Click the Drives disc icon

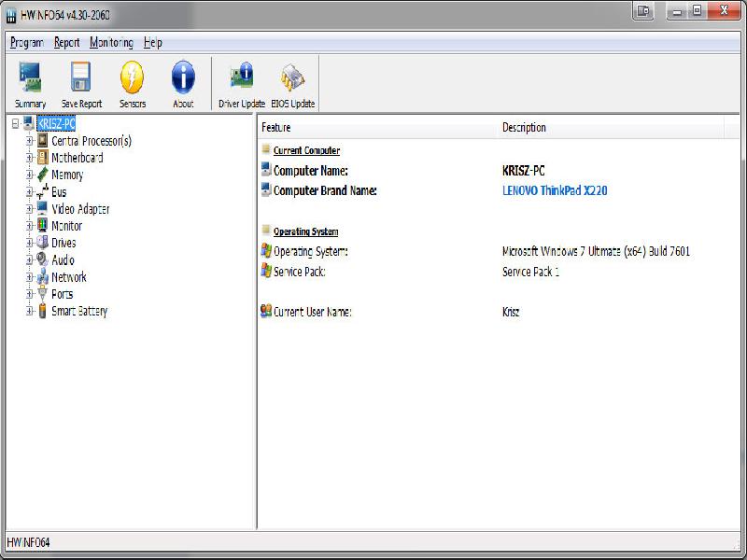43,243
